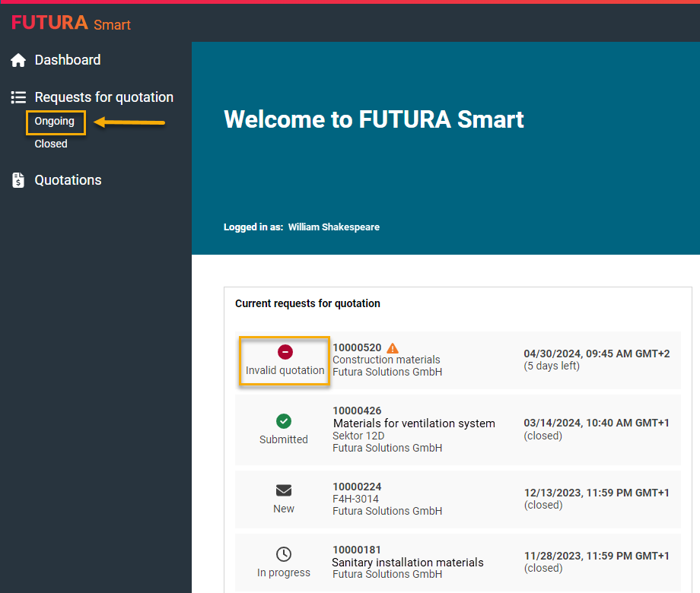Image resolution: width=700 pixels, height=593 pixels.
Task: Click the Requests for quotation list icon
Action: point(18,97)
